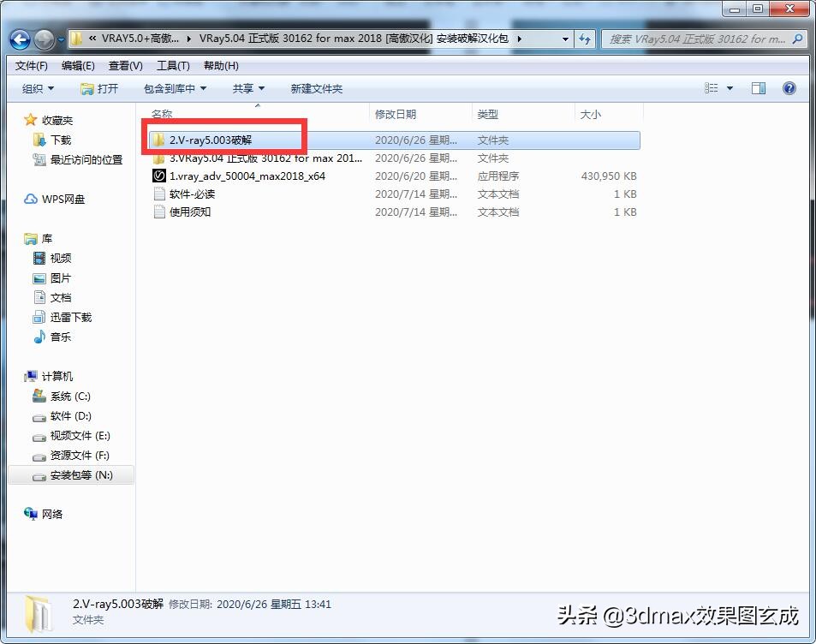This screenshot has height=644, width=816.
Task: Open drive 软件 (D:)
Action: (x=62, y=416)
